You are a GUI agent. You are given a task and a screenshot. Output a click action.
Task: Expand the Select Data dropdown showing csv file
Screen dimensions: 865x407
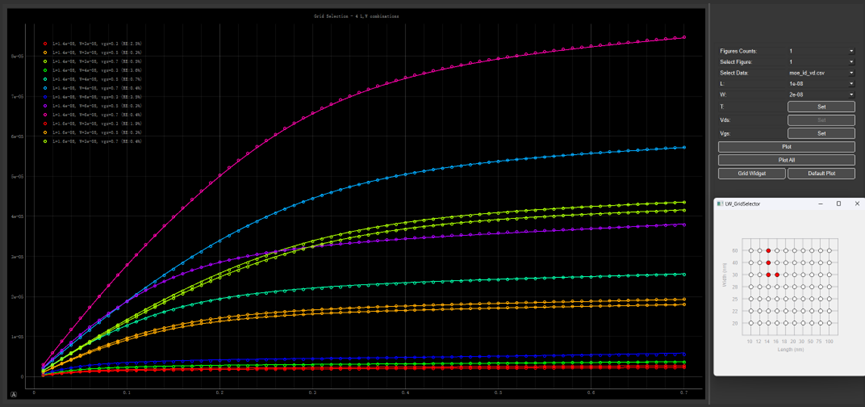(x=820, y=73)
